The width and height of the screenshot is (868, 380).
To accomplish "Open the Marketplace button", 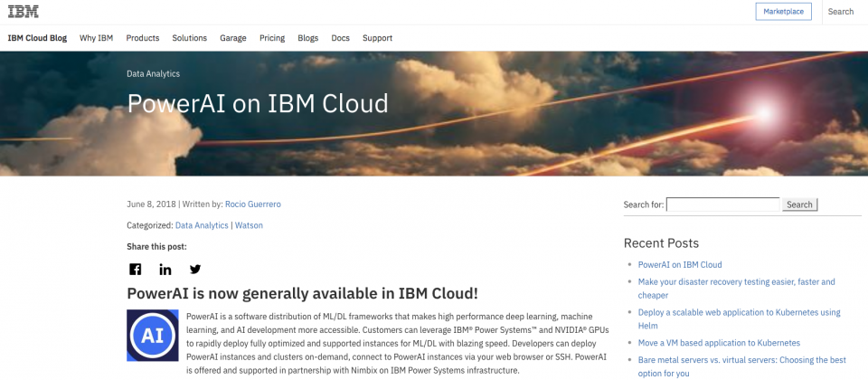I will pos(783,12).
